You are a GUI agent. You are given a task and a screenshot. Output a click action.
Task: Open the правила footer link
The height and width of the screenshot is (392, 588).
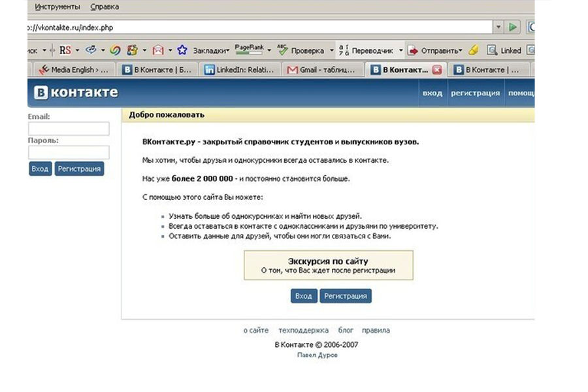(x=376, y=331)
